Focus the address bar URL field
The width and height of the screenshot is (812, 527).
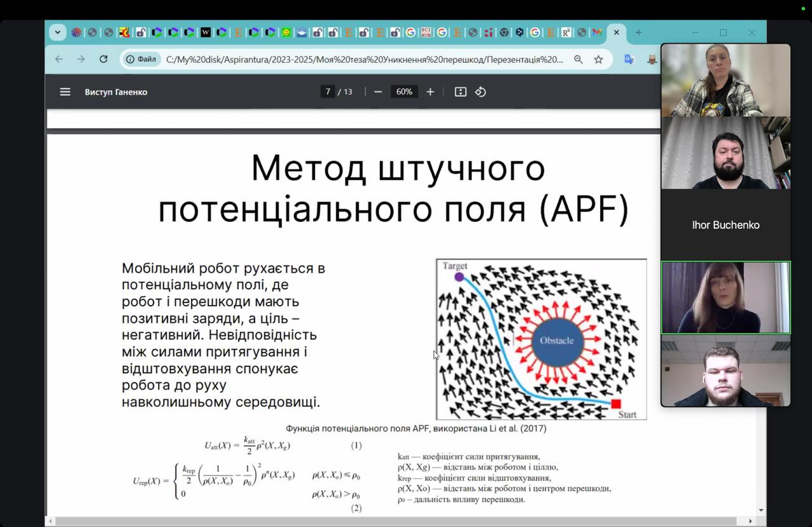365,60
